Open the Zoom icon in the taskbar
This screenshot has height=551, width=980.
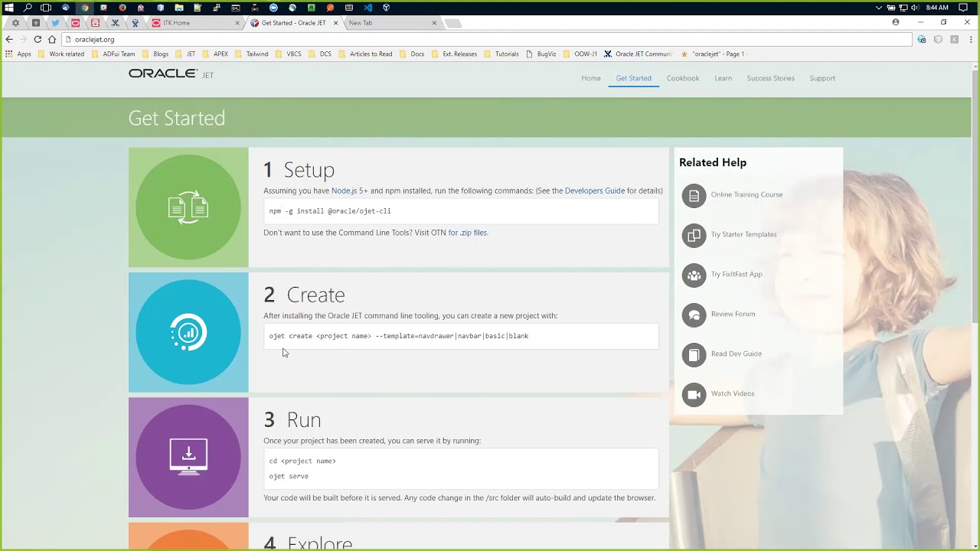(273, 8)
